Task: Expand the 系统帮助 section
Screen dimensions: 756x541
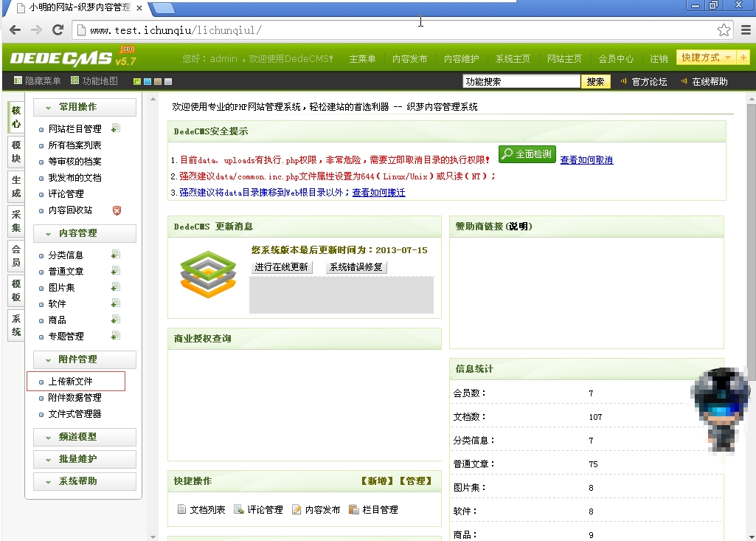Action: [85, 481]
